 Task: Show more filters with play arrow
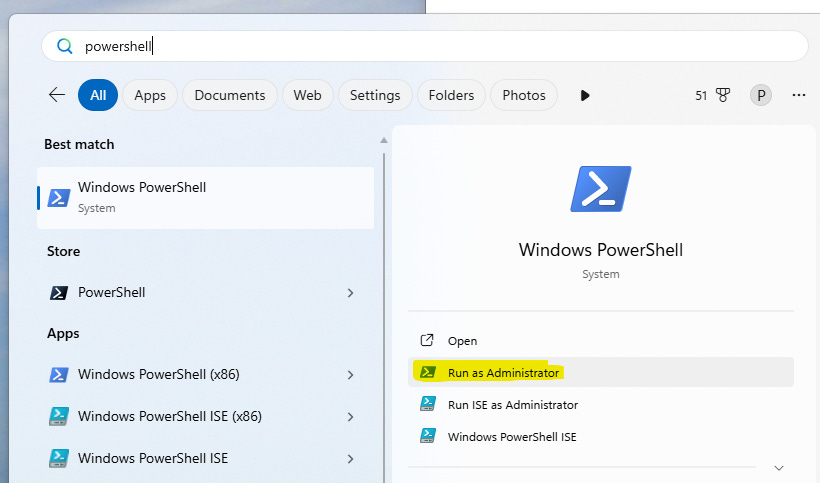pos(585,96)
